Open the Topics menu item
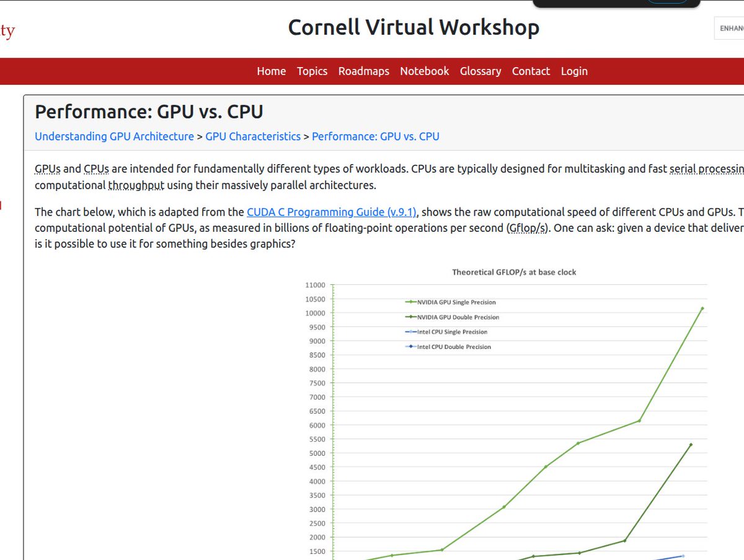744x560 pixels. (x=312, y=71)
